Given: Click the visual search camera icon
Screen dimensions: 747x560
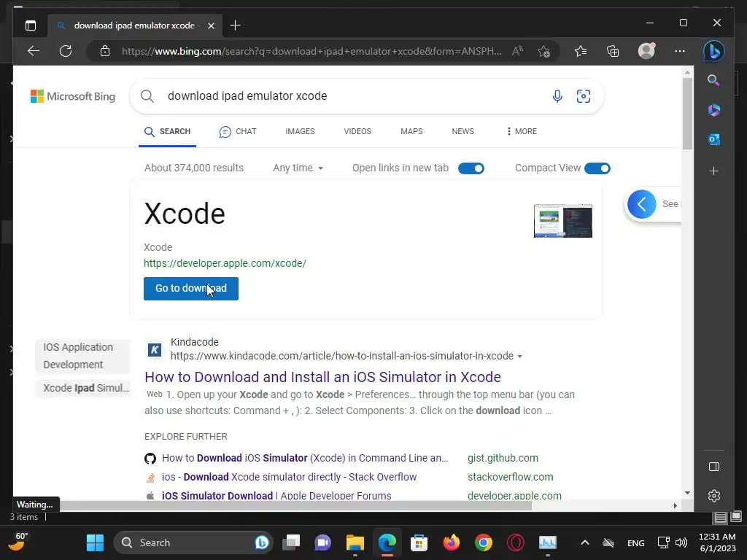Looking at the screenshot, I should pos(584,96).
